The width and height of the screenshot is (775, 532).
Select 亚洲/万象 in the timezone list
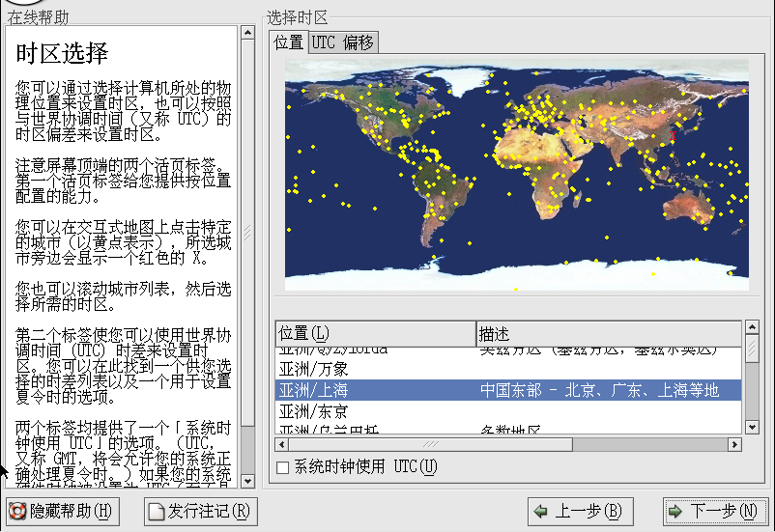(508, 369)
